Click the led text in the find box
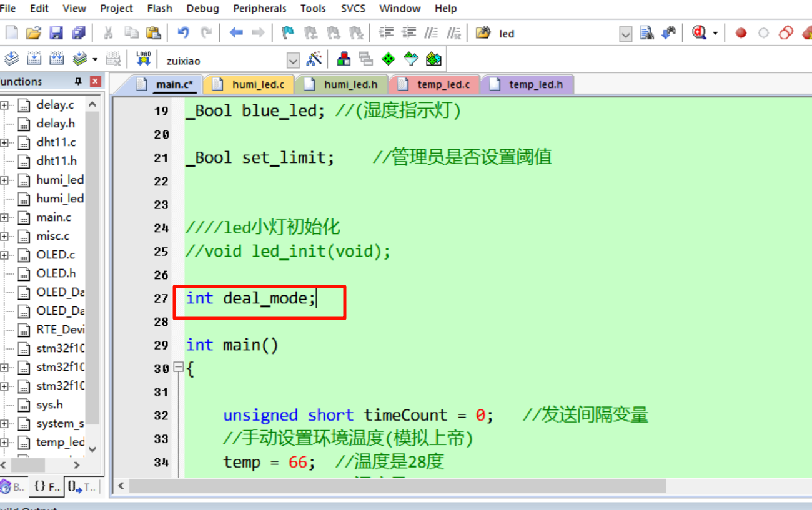Viewport: 812px width, 510px height. [507, 34]
